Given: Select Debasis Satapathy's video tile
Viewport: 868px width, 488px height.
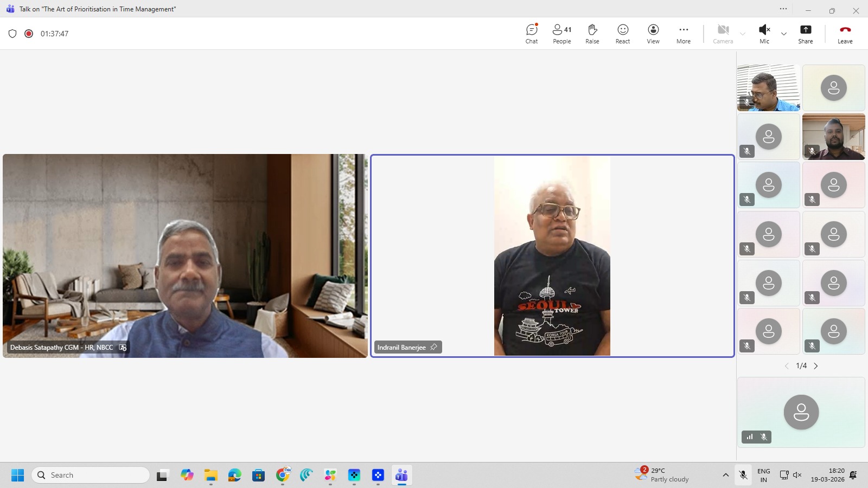Looking at the screenshot, I should 185,255.
